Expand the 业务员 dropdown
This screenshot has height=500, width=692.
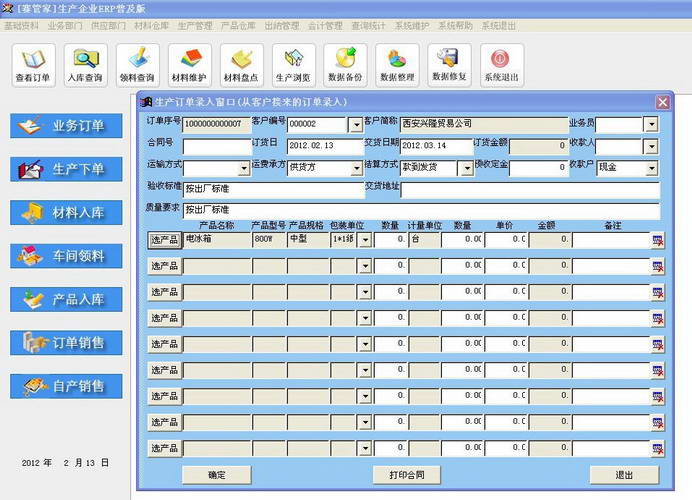[651, 124]
